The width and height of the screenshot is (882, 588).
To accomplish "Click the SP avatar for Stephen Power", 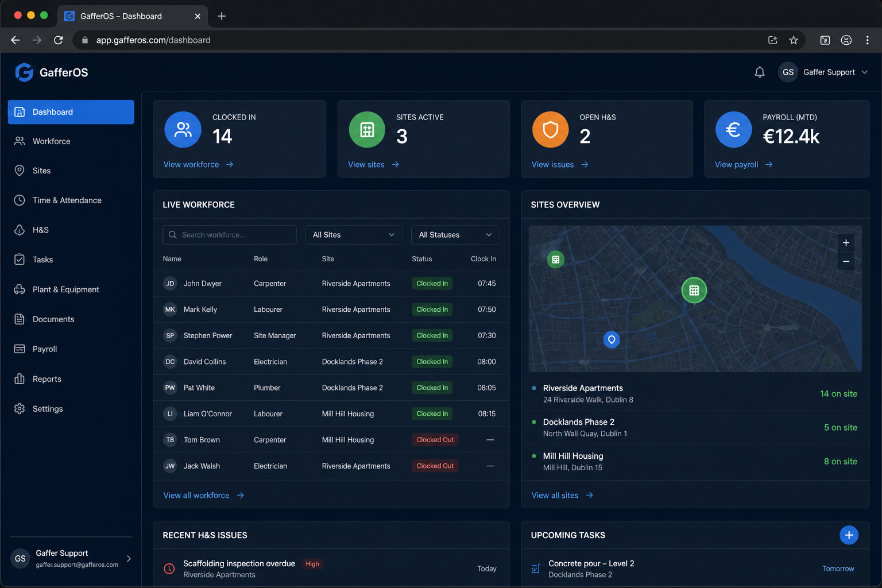I will pyautogui.click(x=170, y=336).
